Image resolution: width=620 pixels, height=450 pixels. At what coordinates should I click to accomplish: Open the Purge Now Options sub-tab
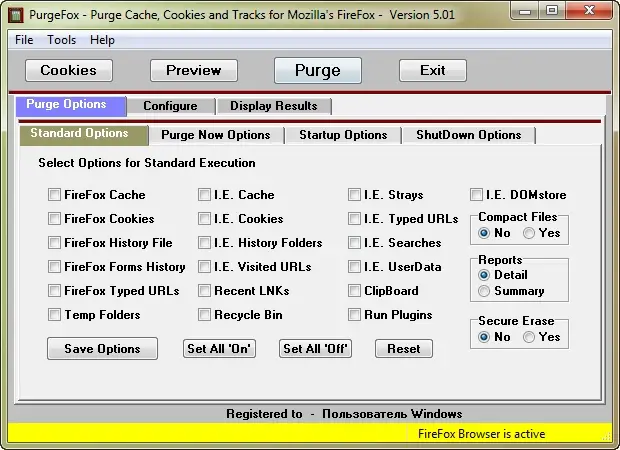pos(216,135)
